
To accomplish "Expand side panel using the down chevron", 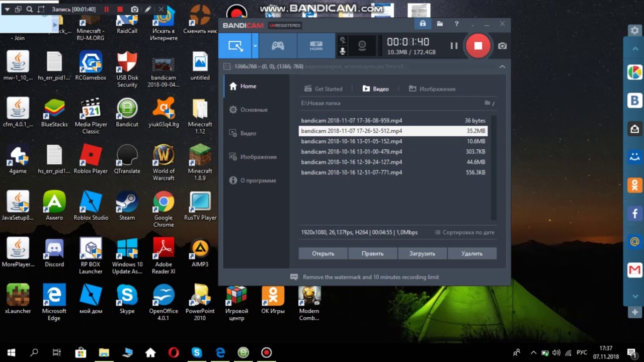I will pyautogui.click(x=634, y=296).
